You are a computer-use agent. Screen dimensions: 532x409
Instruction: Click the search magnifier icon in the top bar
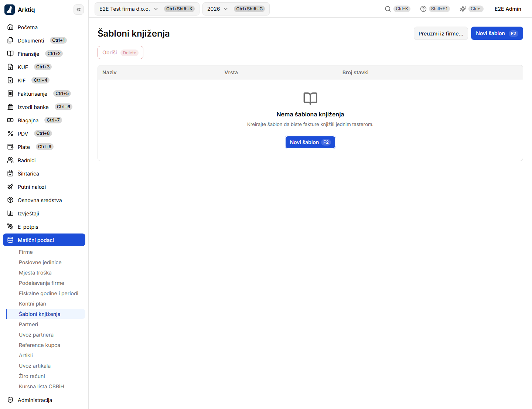click(388, 9)
